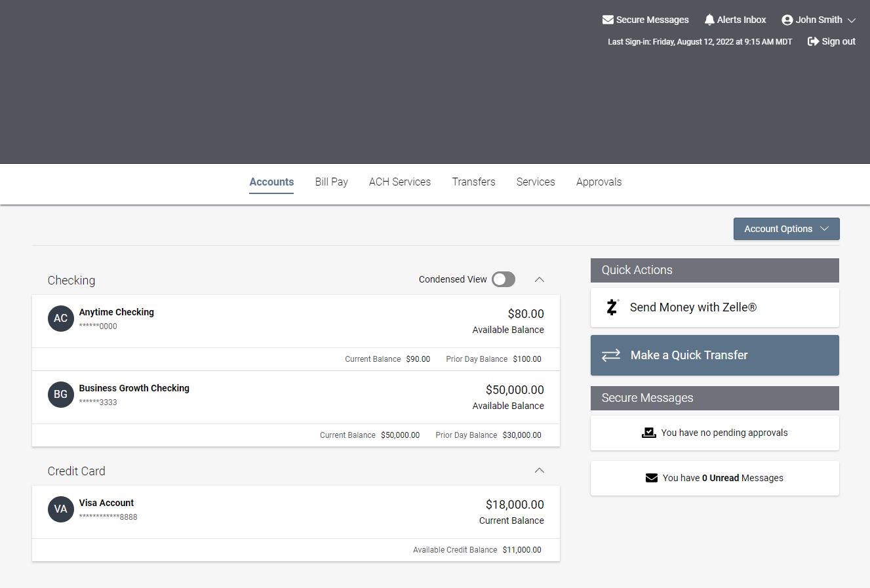870x588 pixels.
Task: Click the Sign out arrow icon
Action: (813, 41)
